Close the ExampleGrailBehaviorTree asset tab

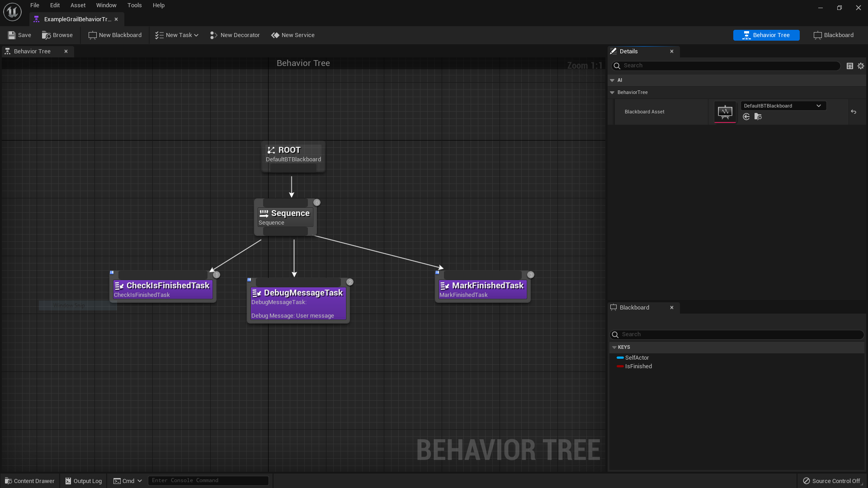point(116,19)
